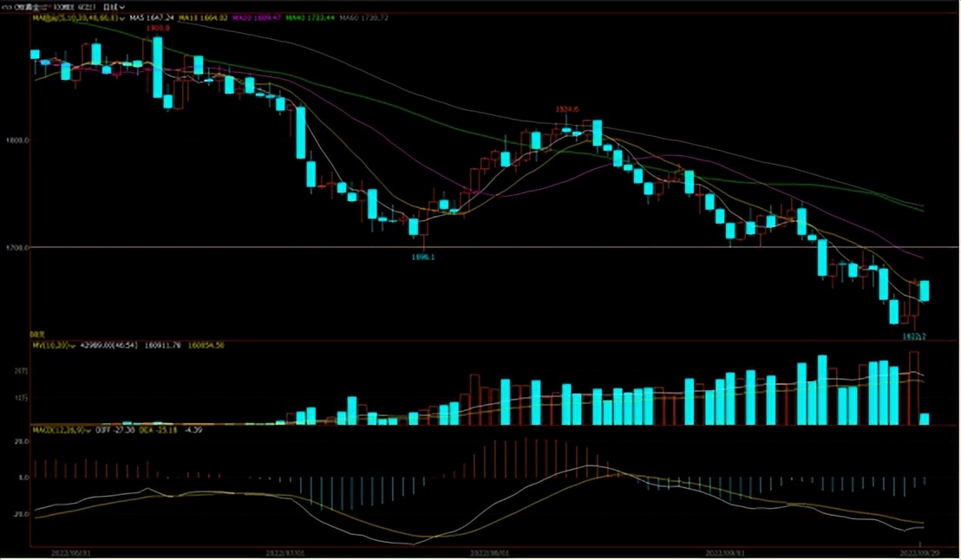Viewport: 961px width, 560px height.
Task: Click the tall red hollow volume bar at far right
Action: pos(914,388)
